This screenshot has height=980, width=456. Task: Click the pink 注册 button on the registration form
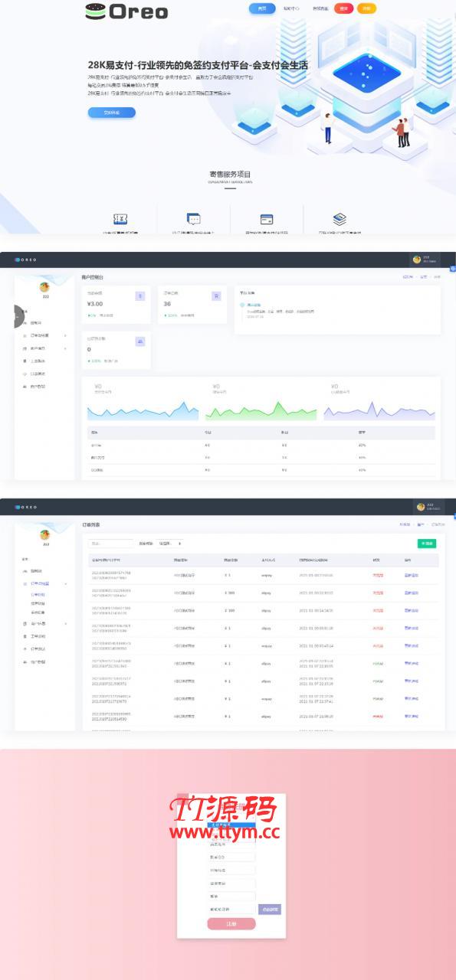(x=231, y=924)
